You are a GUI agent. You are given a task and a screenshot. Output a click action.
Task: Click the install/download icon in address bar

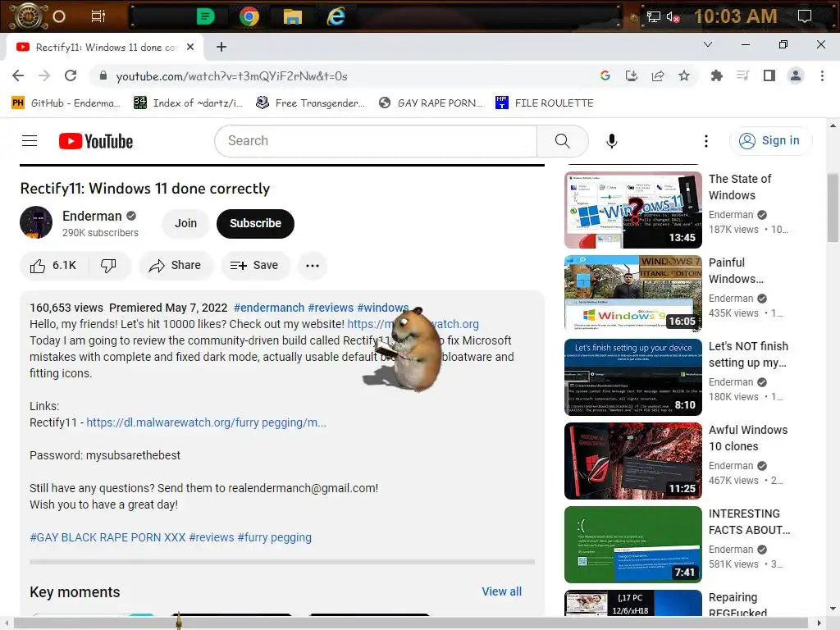click(x=631, y=76)
